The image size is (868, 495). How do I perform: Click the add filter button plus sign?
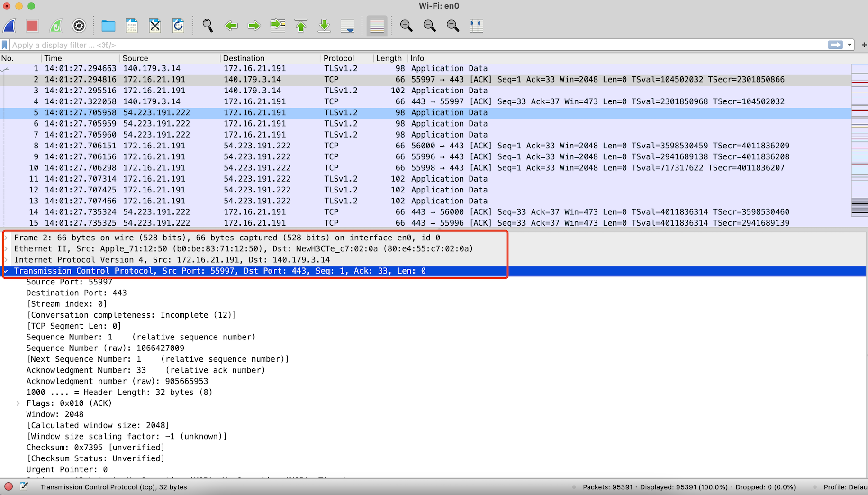(x=864, y=45)
